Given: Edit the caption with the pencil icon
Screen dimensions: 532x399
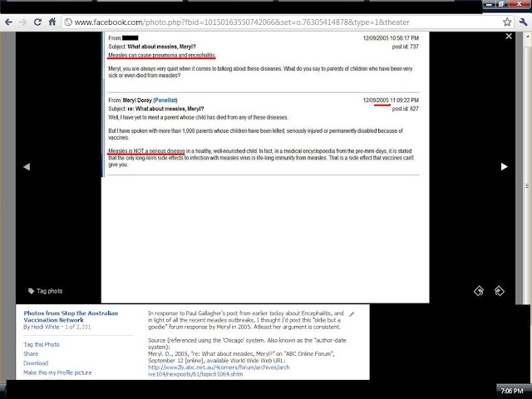Looking at the screenshot, I should [352, 314].
